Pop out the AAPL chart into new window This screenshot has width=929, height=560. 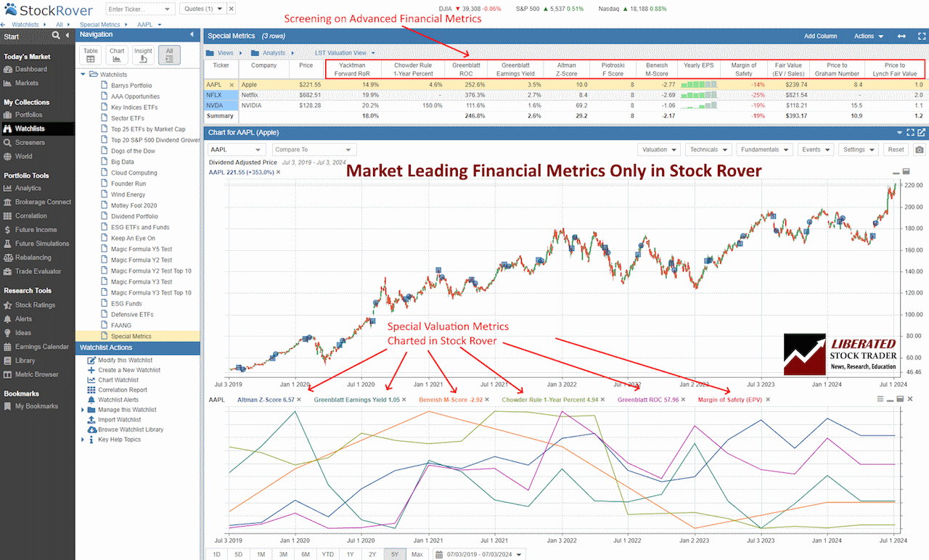tap(922, 133)
